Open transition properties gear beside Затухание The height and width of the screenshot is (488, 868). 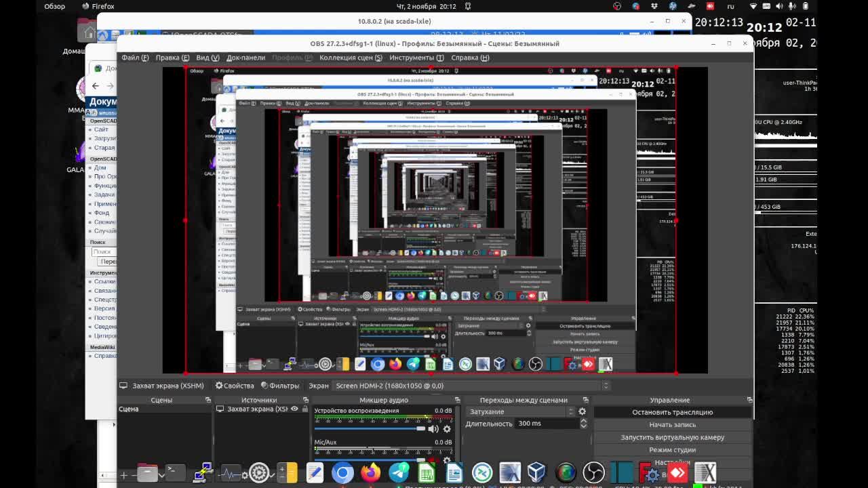tap(582, 411)
